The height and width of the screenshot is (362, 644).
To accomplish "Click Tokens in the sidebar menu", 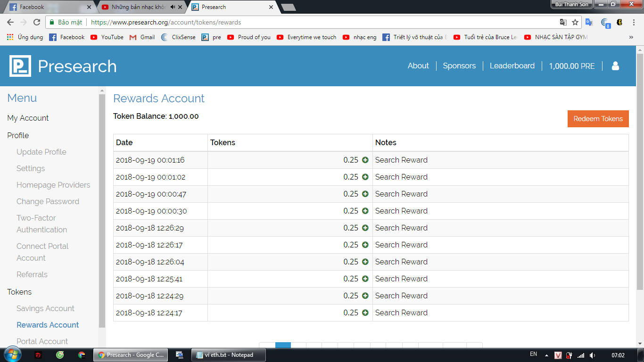I will pos(19,292).
